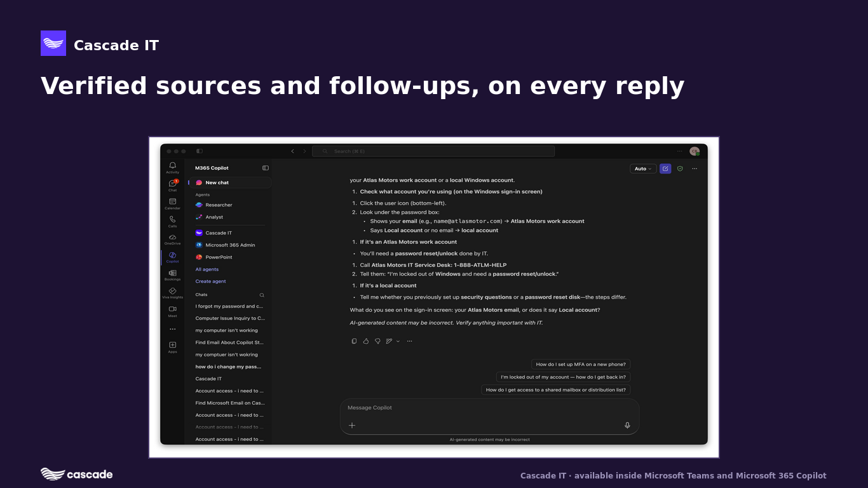The width and height of the screenshot is (868, 488).
Task: Click the Search field in the title bar
Action: [433, 151]
